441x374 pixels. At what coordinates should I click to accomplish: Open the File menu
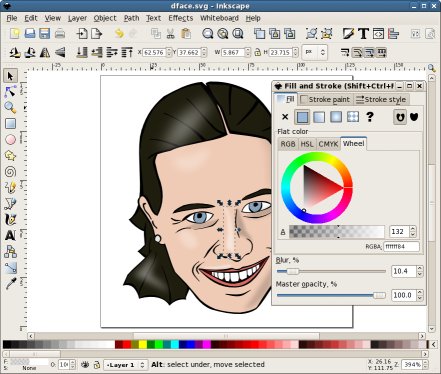click(12, 18)
